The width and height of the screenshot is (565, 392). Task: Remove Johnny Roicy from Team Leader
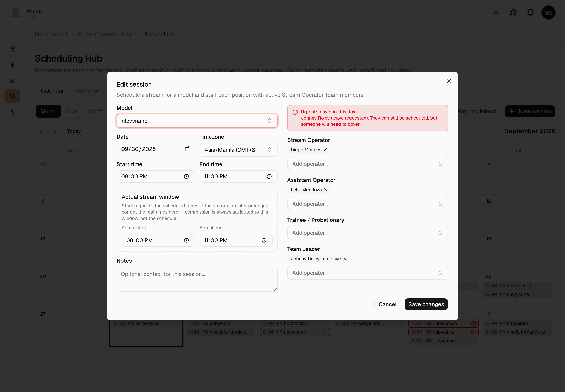tap(345, 259)
